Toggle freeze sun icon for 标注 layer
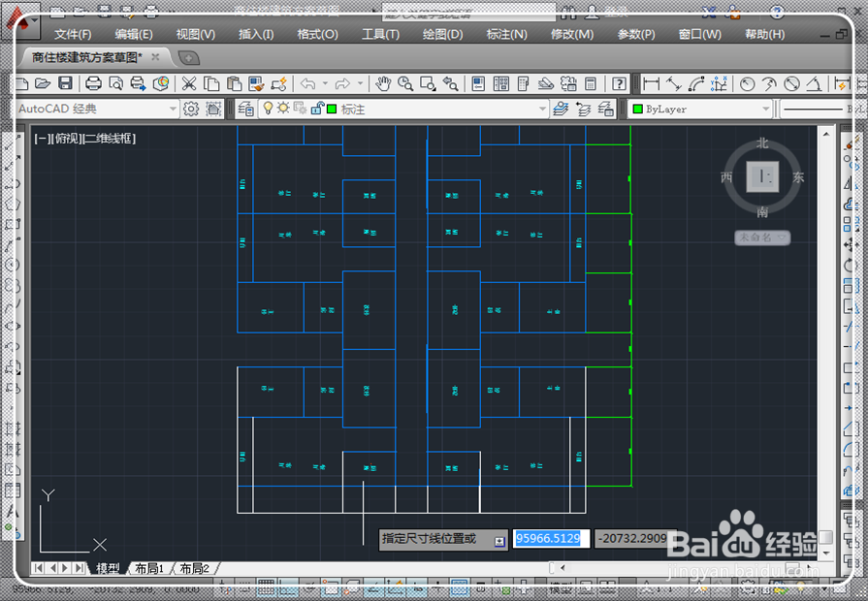 point(283,109)
